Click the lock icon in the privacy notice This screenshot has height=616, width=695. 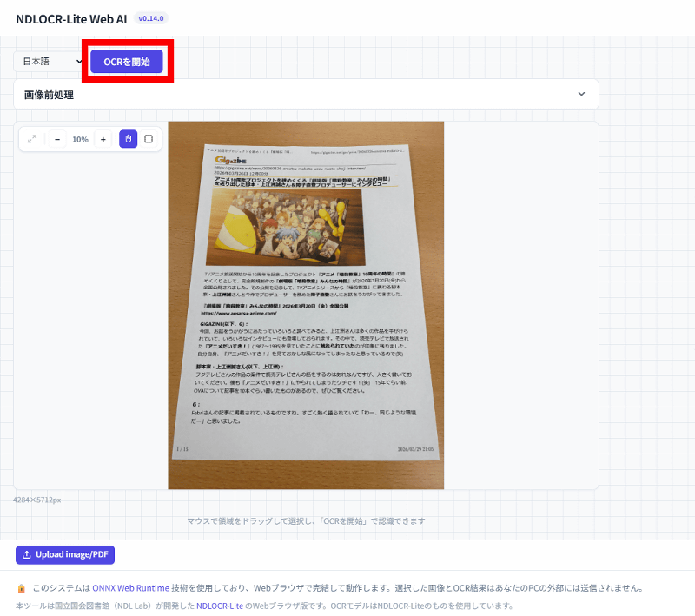click(x=21, y=588)
